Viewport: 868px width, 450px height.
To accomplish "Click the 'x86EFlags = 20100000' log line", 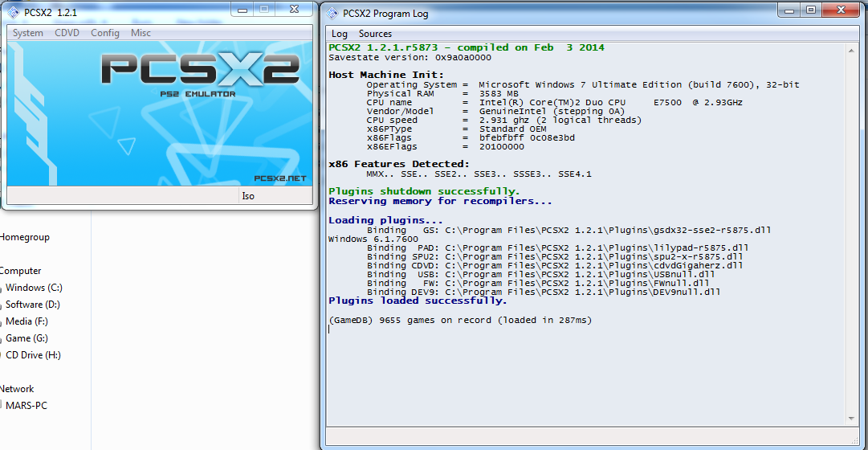I will coord(445,147).
